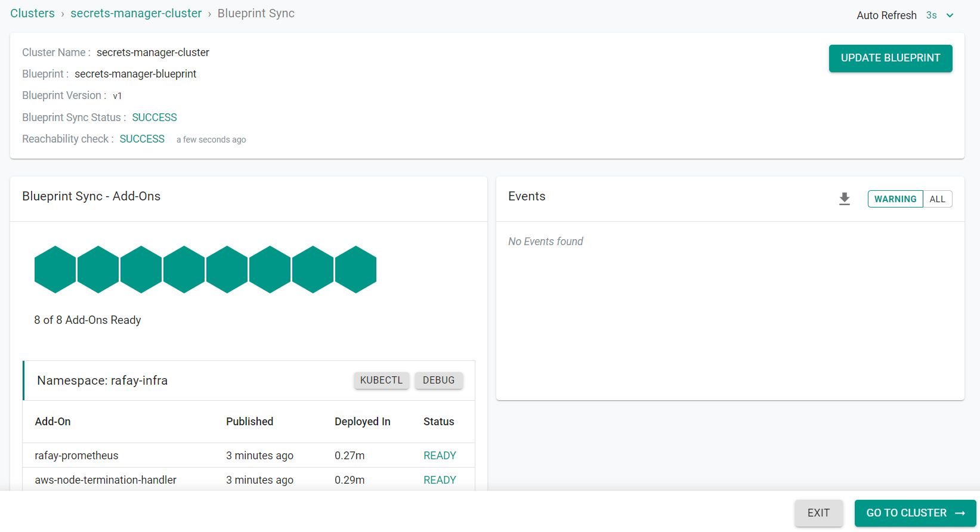Click the 'No Events found' message
This screenshot has width=980, height=532.
click(546, 242)
